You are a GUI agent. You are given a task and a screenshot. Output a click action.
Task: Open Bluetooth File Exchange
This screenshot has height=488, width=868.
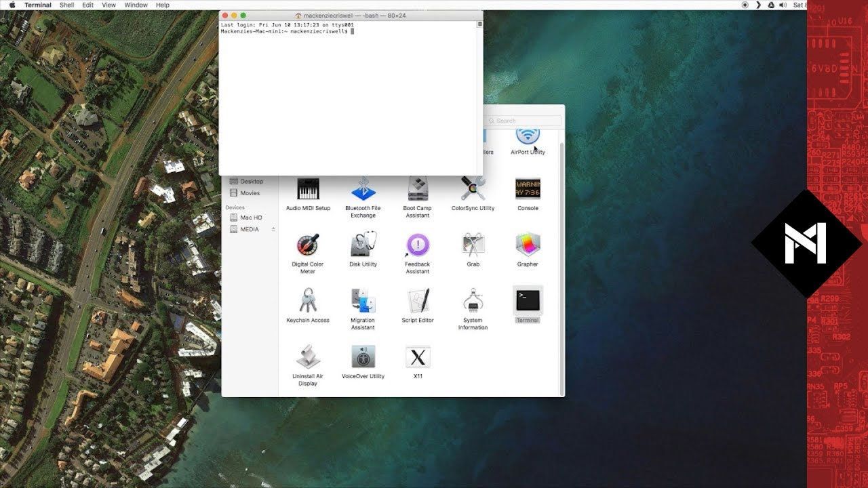(363, 190)
